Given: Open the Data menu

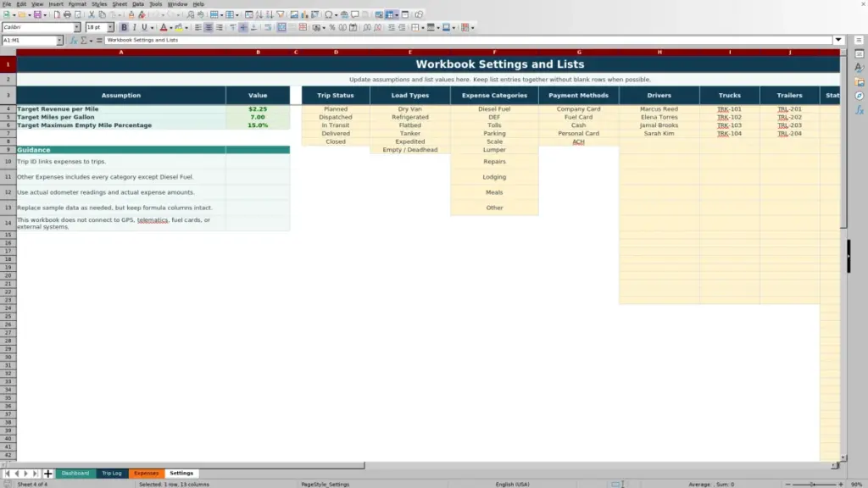Looking at the screenshot, I should click(x=138, y=4).
